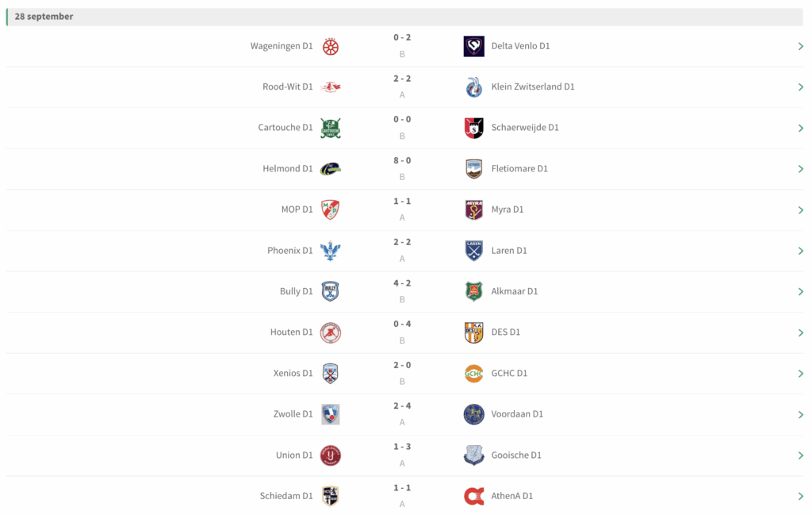Image resolution: width=812 pixels, height=515 pixels.
Task: Click the Cartouche D1 green crest
Action: pos(331,129)
